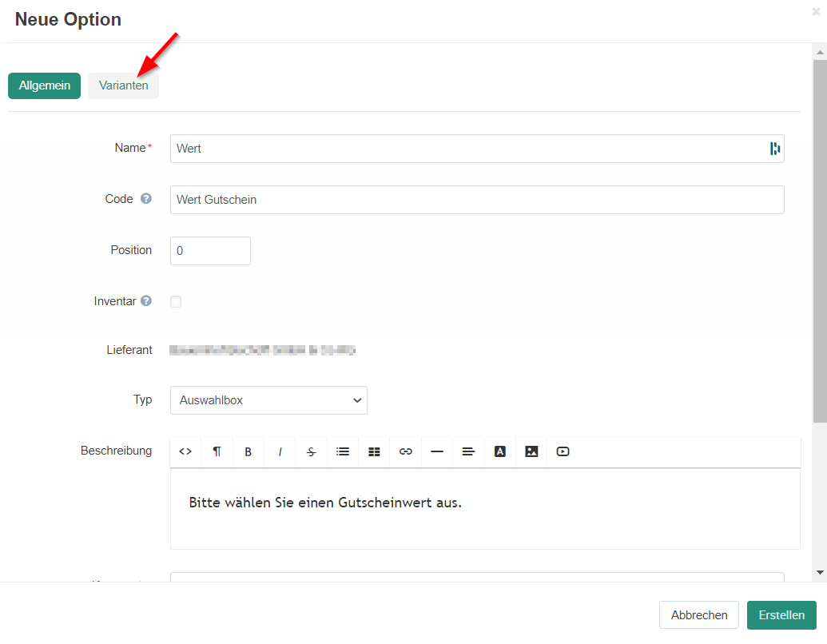Insert a table in editor
Screen dimensions: 827x644
[374, 451]
